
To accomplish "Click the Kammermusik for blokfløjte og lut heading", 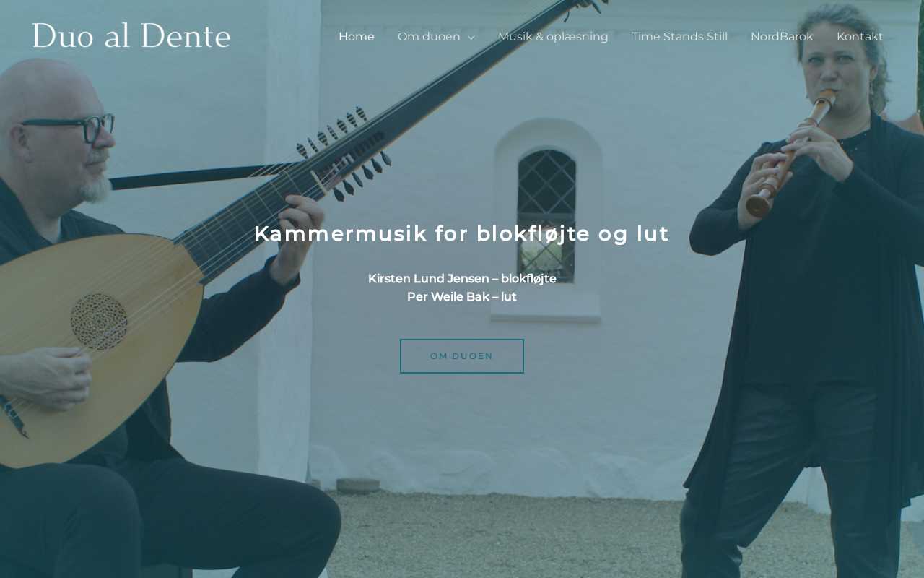I will [462, 233].
